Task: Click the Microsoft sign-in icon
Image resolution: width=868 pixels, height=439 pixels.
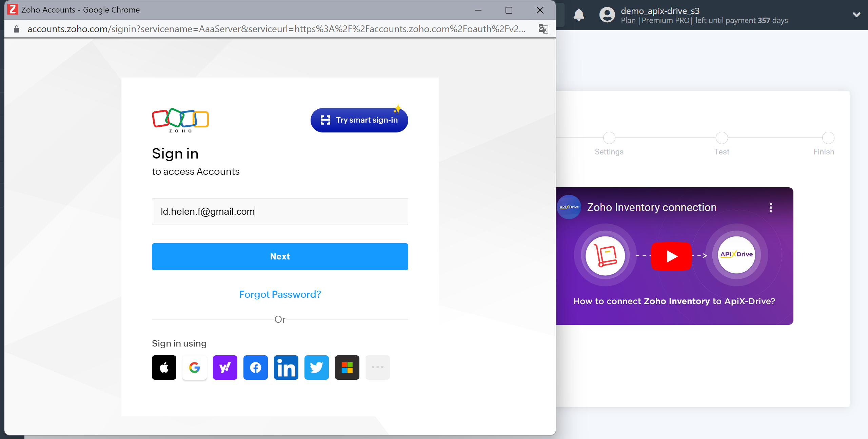Action: click(x=347, y=367)
